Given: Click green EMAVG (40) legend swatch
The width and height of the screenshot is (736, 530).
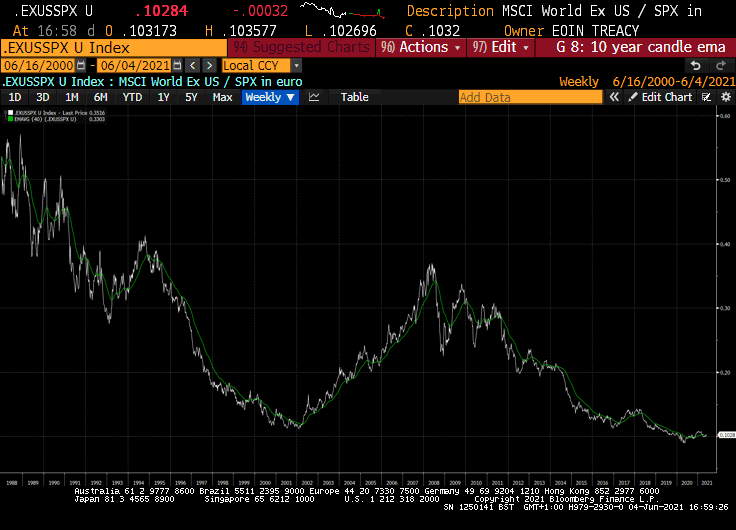Looking at the screenshot, I should point(10,119).
